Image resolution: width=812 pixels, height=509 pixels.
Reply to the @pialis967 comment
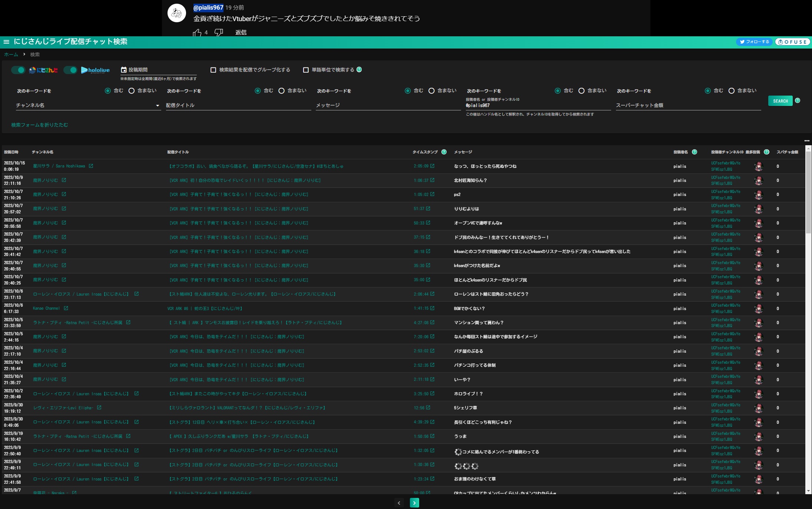click(241, 33)
